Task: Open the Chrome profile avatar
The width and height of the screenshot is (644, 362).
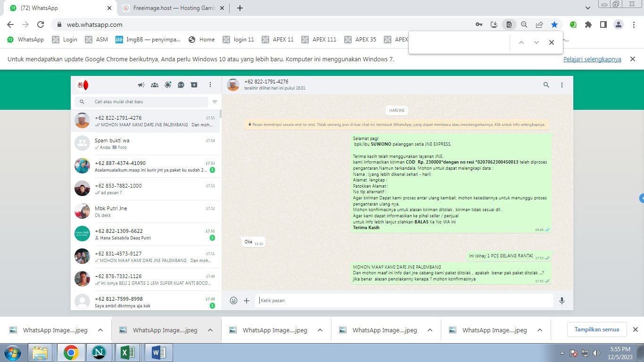Action: click(619, 25)
